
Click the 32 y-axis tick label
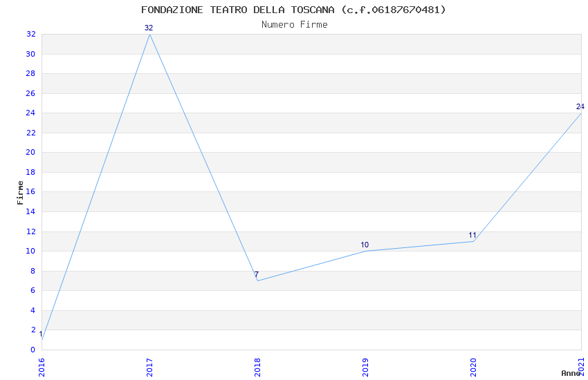pyautogui.click(x=30, y=34)
